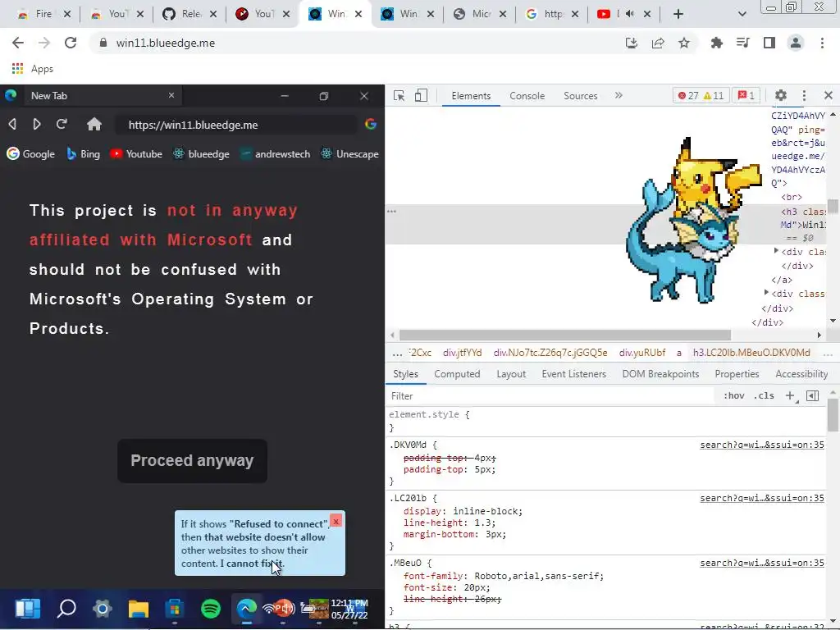Screen dimensions: 840x630
Task: Open Spotify in emulated taskbar
Action: pos(211,609)
